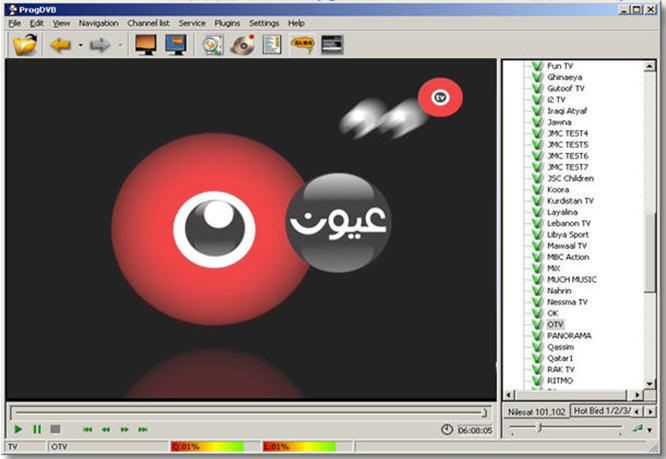Select MUCH MUSIC channel
Image resolution: width=666 pixels, height=459 pixels.
point(571,279)
